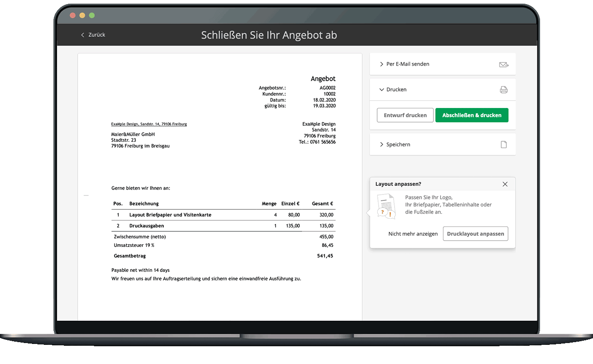Viewport: 593px width, 364px height.
Task: Expand the Per E-Mail senden section
Action: point(407,64)
